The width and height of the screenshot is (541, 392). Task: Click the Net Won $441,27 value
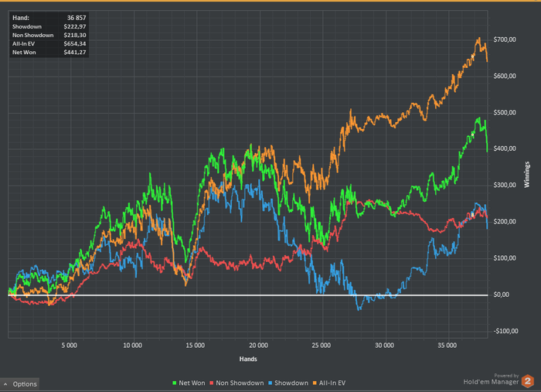click(x=75, y=53)
